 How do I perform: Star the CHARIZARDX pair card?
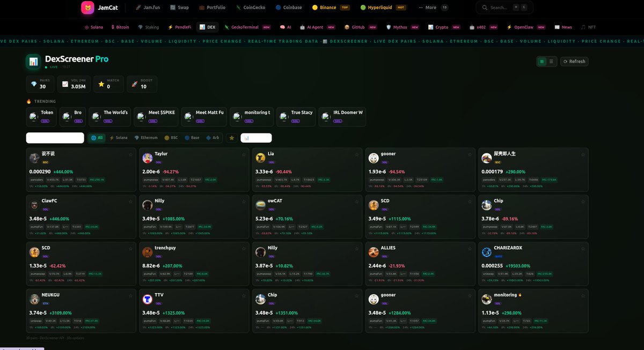[583, 249]
